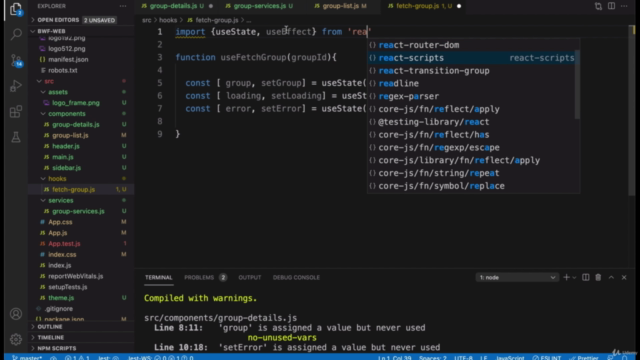Close the terminal panel

(x=624, y=278)
